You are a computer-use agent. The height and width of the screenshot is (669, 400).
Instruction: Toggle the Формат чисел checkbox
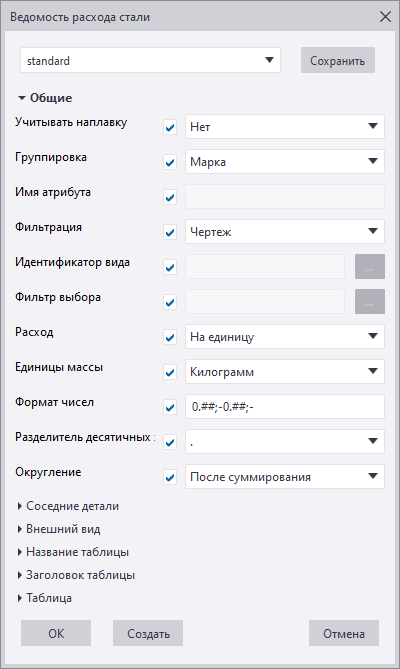point(170,407)
